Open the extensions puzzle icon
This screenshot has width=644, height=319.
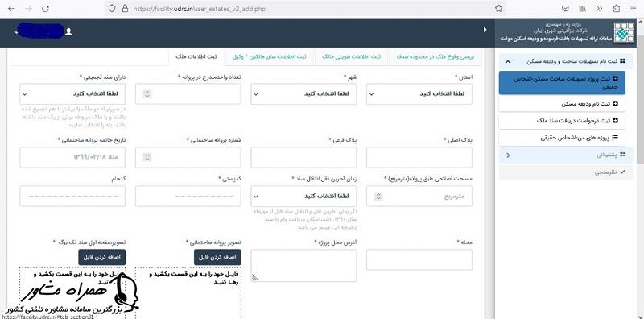pos(617,9)
